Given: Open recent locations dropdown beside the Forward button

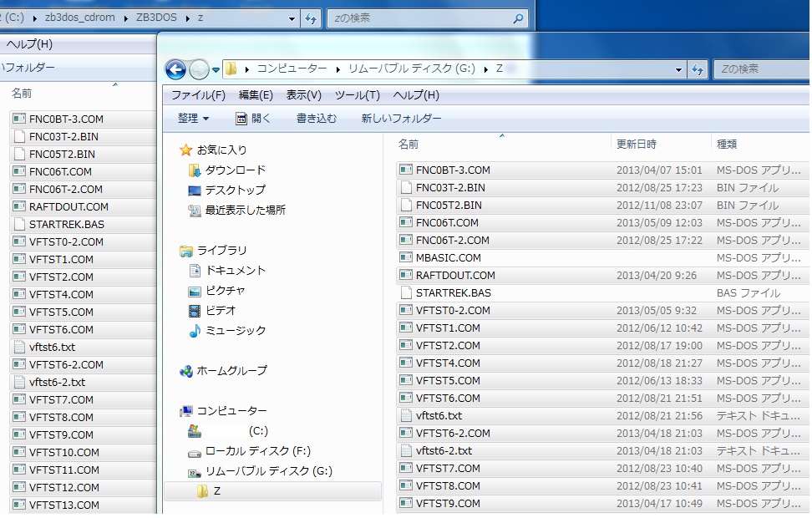Looking at the screenshot, I should coord(216,70).
